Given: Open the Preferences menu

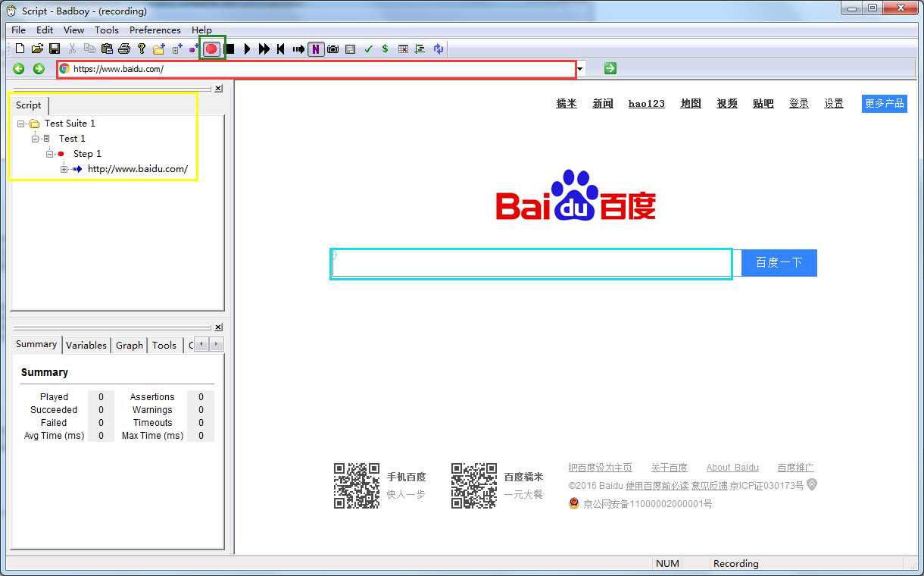Looking at the screenshot, I should click(155, 30).
